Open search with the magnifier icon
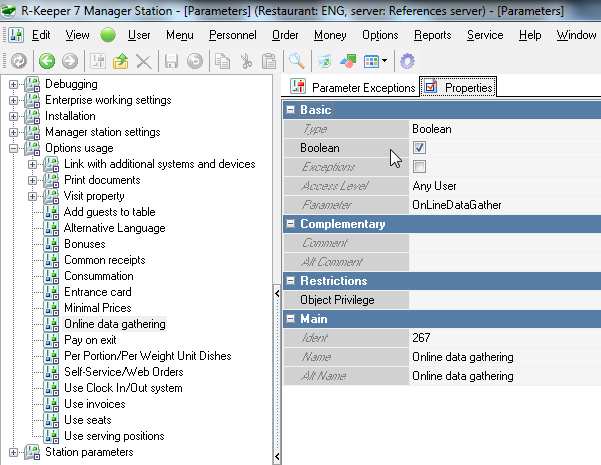This screenshot has width=601, height=465. tap(296, 61)
